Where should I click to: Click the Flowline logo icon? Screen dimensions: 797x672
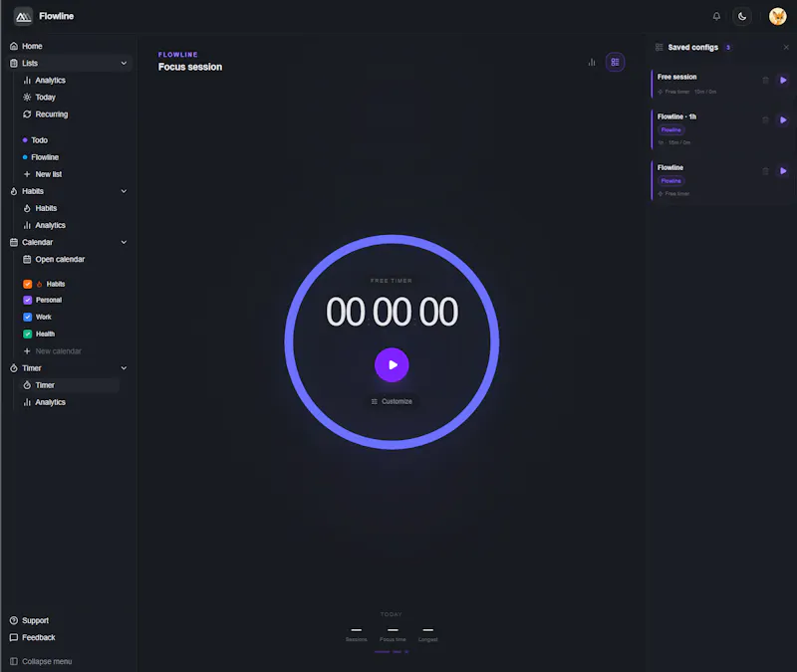pos(23,17)
